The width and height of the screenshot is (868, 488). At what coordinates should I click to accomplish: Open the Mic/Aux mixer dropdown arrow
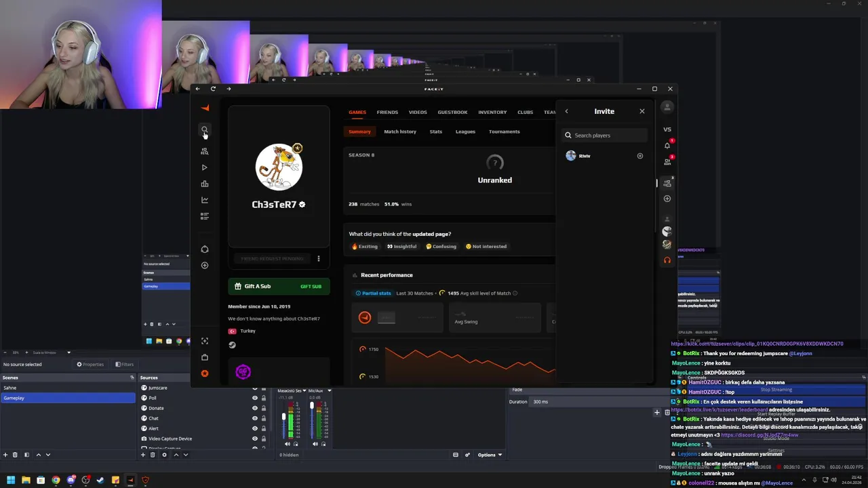(x=329, y=390)
